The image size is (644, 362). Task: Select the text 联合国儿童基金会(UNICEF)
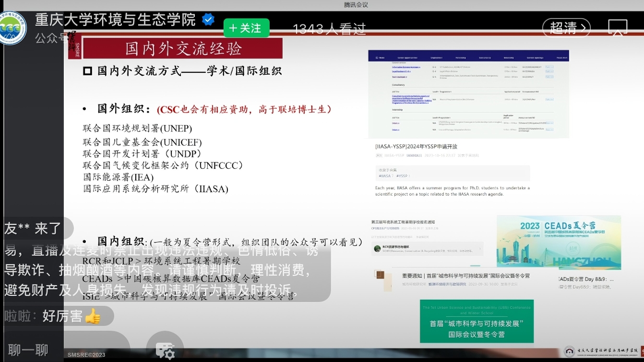tap(142, 142)
